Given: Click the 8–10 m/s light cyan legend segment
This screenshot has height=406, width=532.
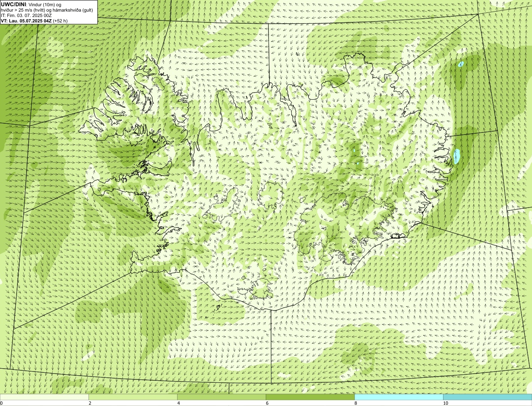Looking at the screenshot, I should click(x=399, y=397).
